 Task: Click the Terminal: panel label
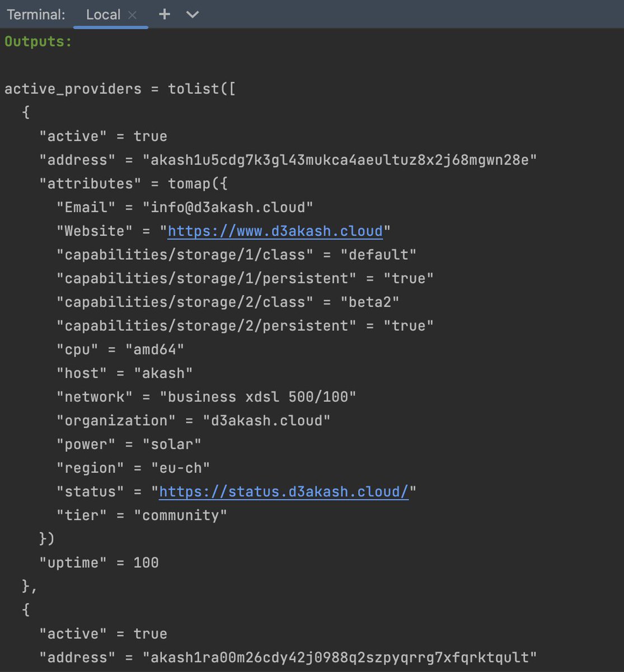tap(36, 15)
